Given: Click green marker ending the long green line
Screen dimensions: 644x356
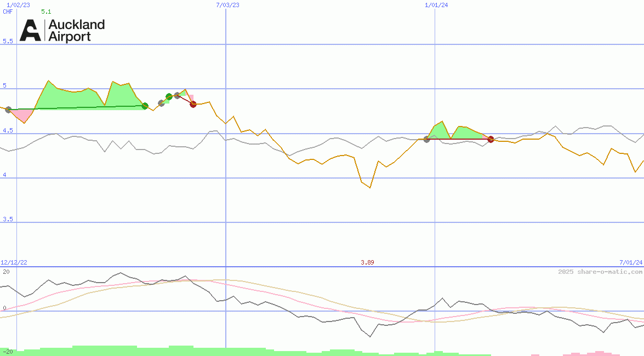Looking at the screenshot, I should click(145, 106).
